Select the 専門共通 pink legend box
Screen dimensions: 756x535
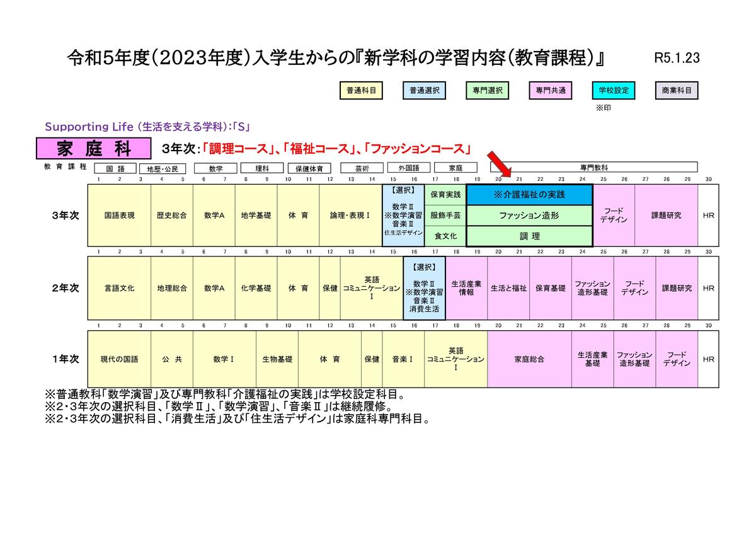551,91
